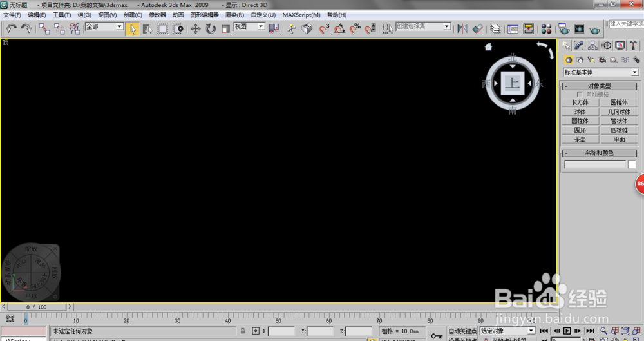Toggle the Window/Crossing selection mode
644x341 pixels.
point(178,29)
